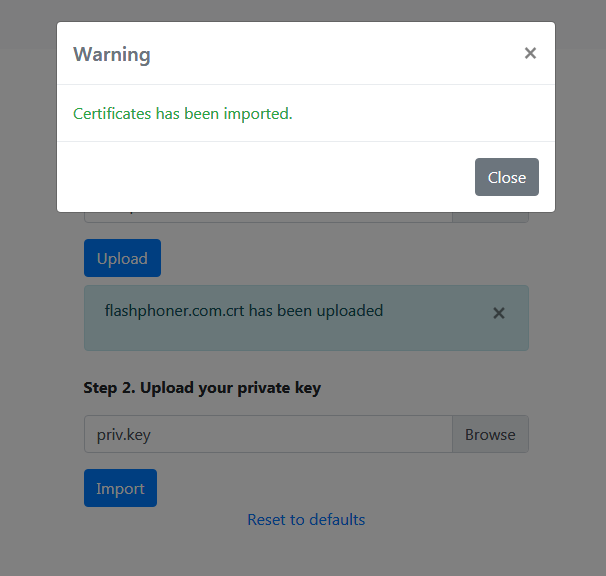606x576 pixels.
Task: Click the dimmed page bar above the dialog
Action: (x=300, y=10)
